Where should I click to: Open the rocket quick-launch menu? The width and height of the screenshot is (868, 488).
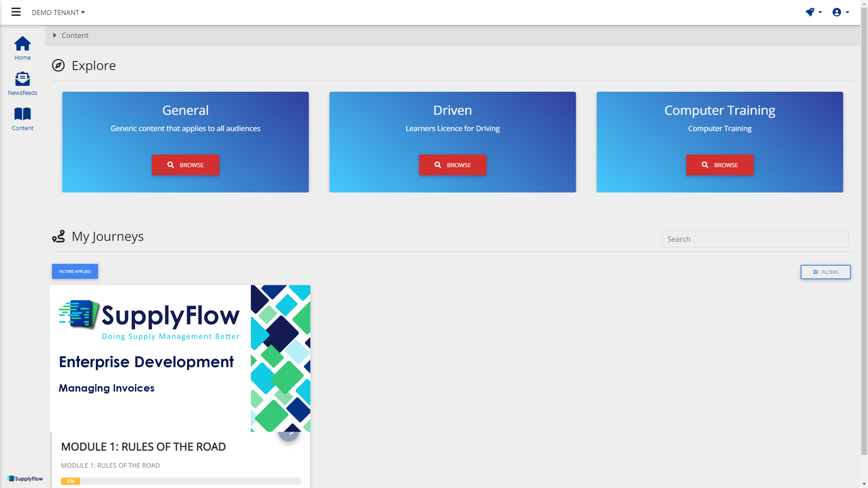coord(813,12)
